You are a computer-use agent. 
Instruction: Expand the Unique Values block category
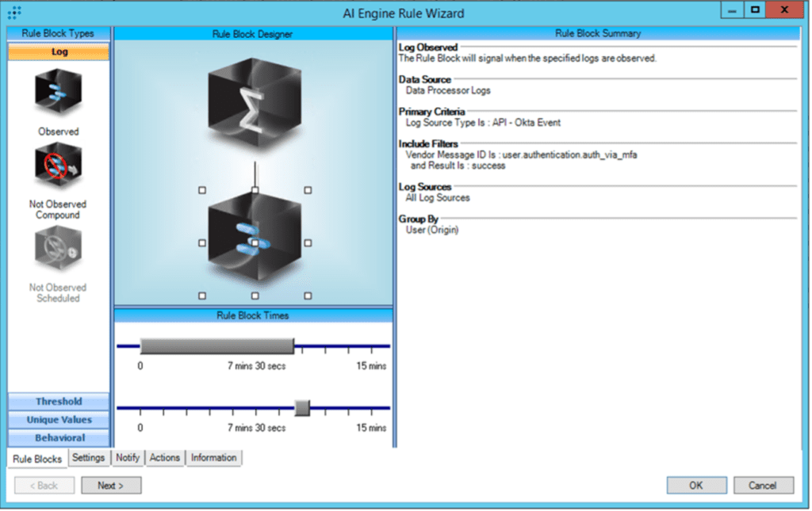(59, 420)
